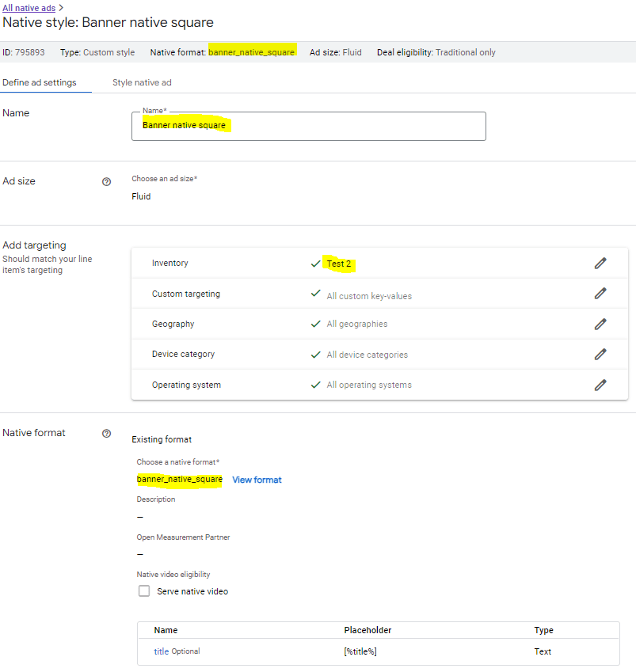Enable Serve native video checkbox
The width and height of the screenshot is (636, 672).
(144, 591)
